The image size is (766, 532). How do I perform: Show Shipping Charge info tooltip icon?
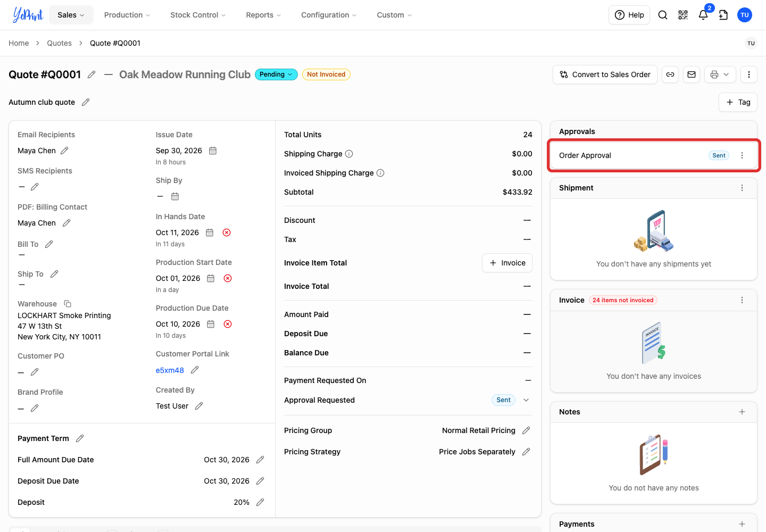[x=349, y=154]
